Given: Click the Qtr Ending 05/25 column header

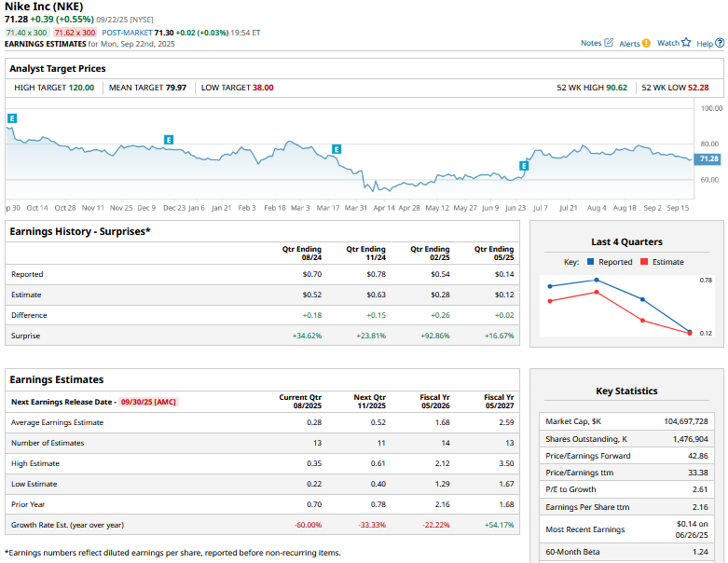Looking at the screenshot, I should click(494, 254).
